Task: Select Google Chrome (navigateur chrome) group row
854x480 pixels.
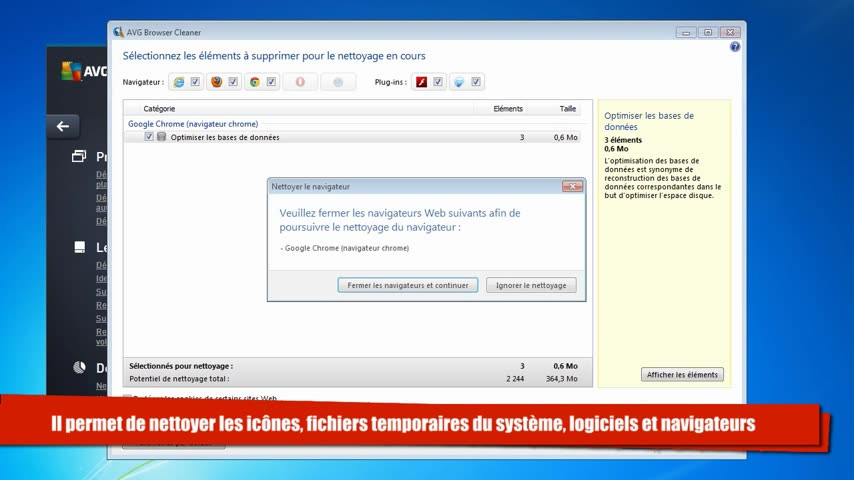Action: (x=193, y=124)
